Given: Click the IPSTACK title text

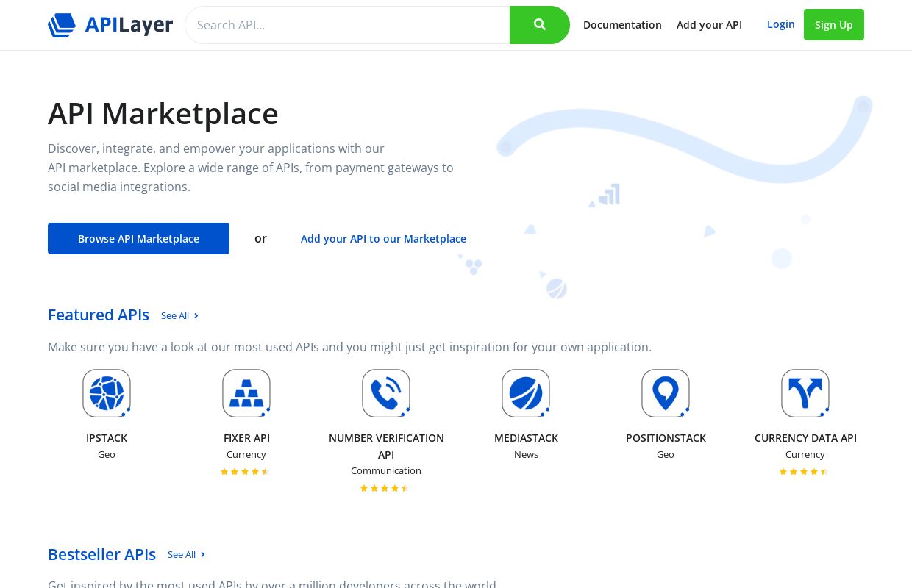Looking at the screenshot, I should 107,438.
